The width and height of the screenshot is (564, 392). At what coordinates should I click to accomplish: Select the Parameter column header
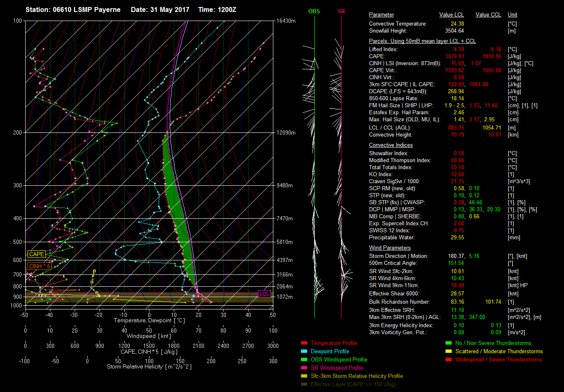click(x=381, y=15)
